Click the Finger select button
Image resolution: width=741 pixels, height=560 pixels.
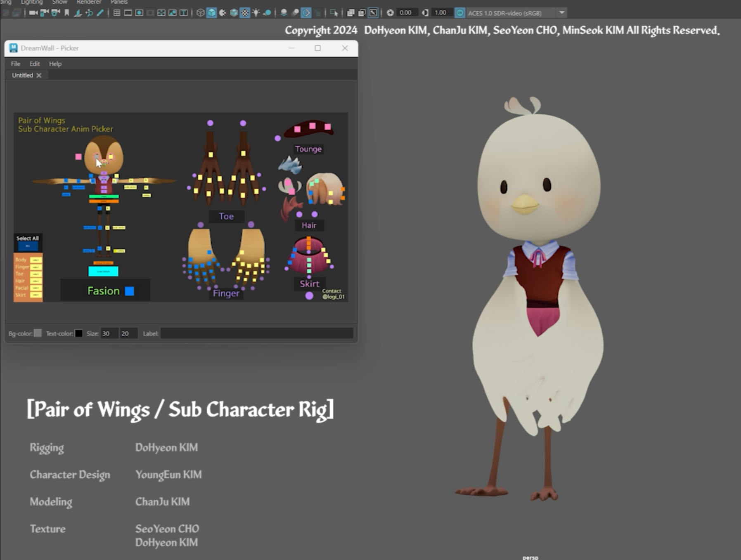tap(36, 267)
